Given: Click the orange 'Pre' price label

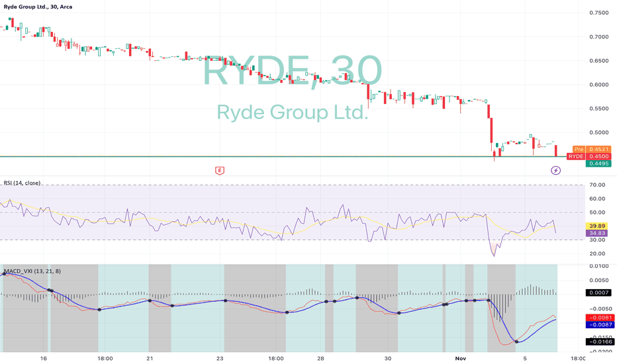Looking at the screenshot, I should (579, 149).
